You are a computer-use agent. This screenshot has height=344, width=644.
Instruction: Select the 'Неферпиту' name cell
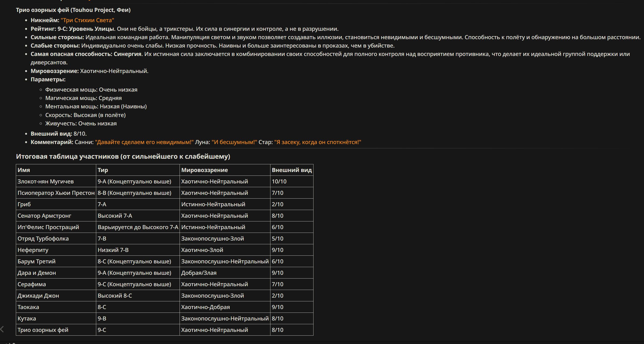click(56, 250)
